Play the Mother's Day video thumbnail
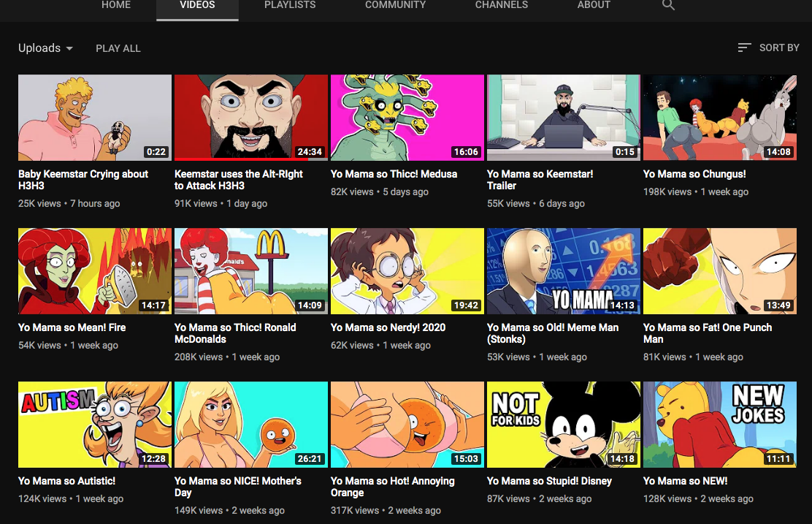812x524 pixels. (251, 425)
